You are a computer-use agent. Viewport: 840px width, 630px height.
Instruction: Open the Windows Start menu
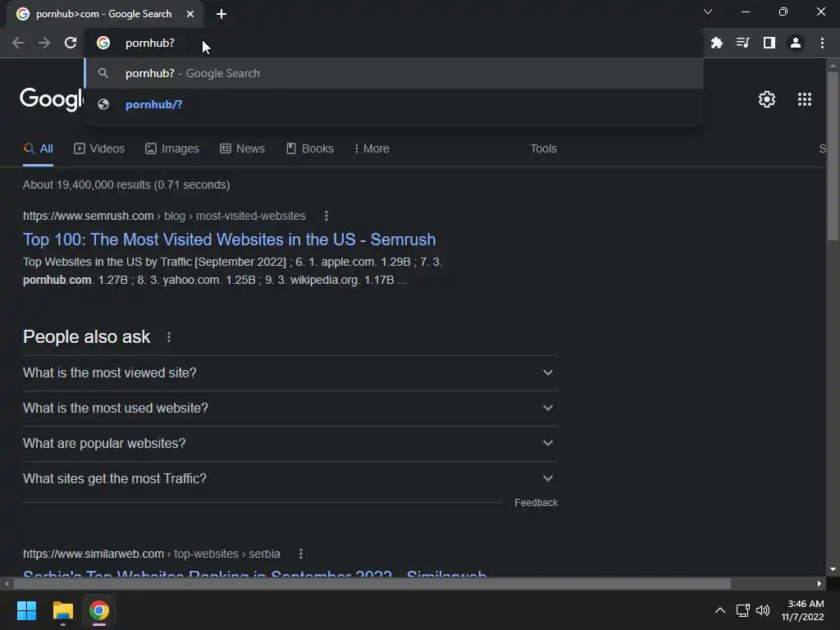(26, 610)
